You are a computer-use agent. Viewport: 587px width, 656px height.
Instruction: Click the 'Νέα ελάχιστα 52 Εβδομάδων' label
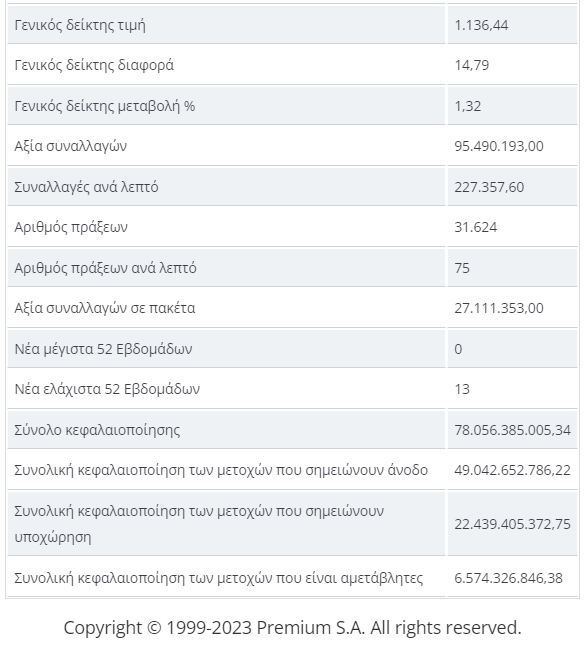(x=107, y=389)
